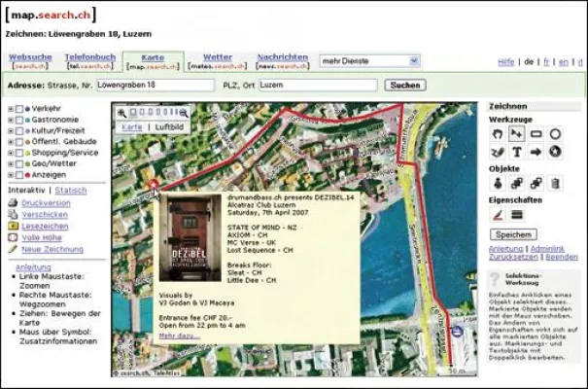Image resolution: width=588 pixels, height=389 pixels.
Task: Expand the Geo/Wetter category
Action: point(11,164)
